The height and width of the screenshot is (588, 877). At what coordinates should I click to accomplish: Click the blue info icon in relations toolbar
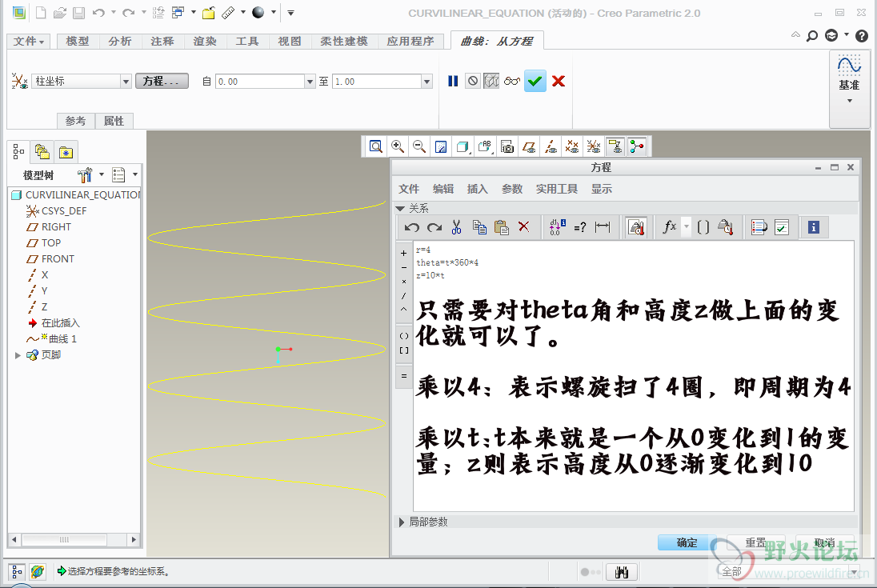click(x=814, y=227)
